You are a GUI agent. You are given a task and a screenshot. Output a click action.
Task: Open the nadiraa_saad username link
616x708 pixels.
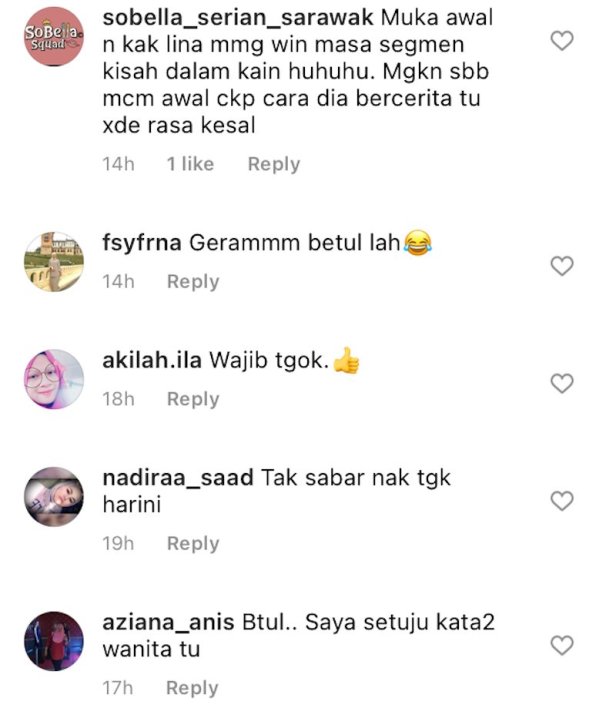(178, 478)
